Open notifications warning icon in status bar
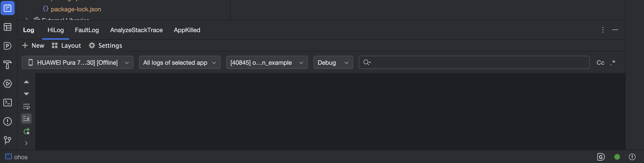Screen dimensions: 644x163 tap(632, 157)
